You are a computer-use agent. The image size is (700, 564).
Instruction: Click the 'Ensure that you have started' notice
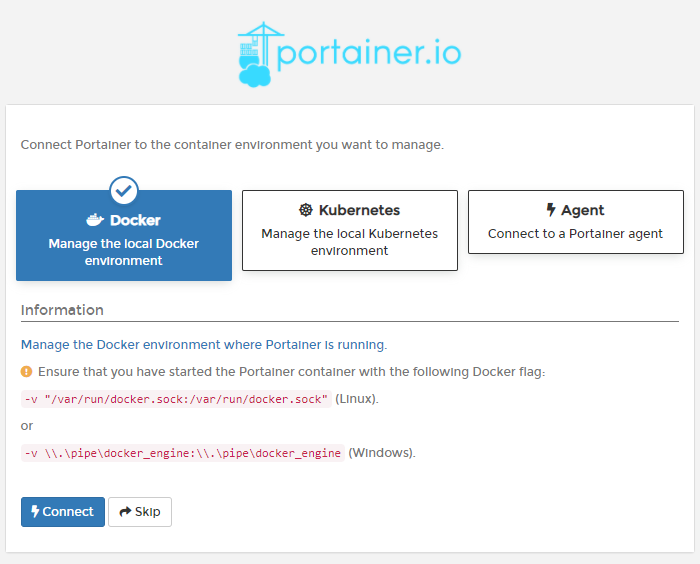[x=292, y=372]
